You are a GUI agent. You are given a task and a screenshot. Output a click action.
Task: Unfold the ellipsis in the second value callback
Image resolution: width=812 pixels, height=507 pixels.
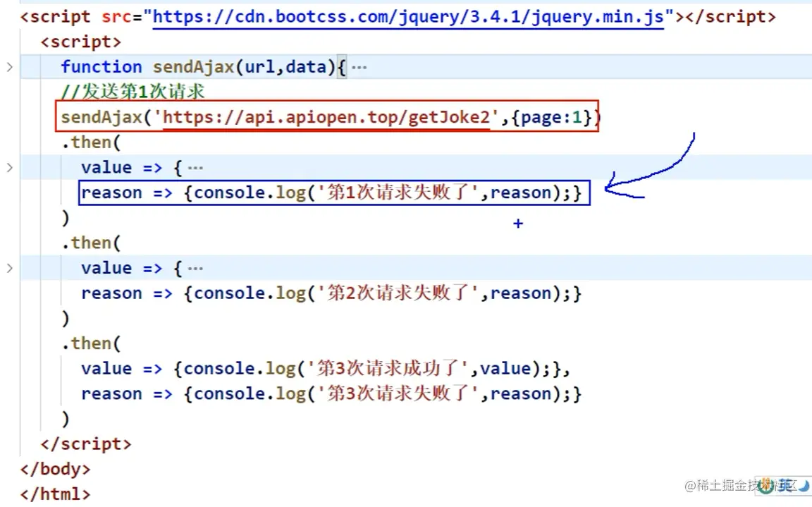[195, 268]
